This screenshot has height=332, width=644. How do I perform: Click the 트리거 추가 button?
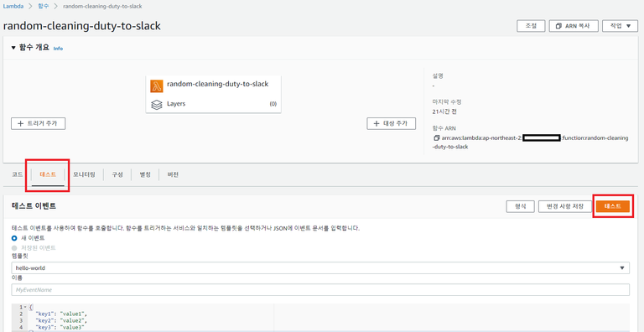click(39, 123)
